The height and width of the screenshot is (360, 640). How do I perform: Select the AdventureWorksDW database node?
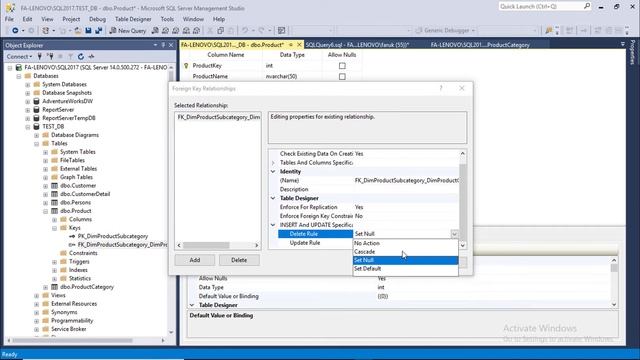[x=67, y=101]
